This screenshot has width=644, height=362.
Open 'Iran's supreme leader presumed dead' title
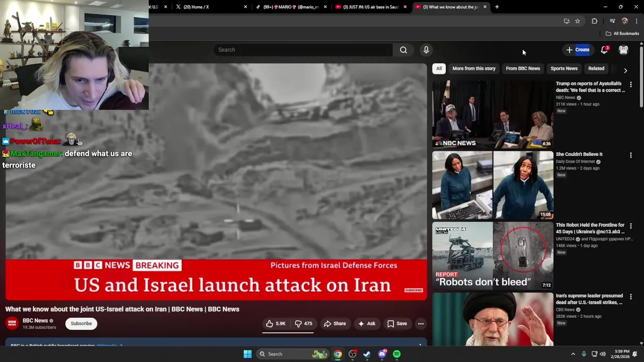pos(590,299)
